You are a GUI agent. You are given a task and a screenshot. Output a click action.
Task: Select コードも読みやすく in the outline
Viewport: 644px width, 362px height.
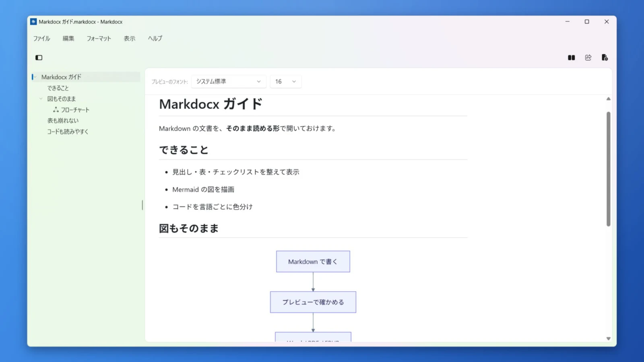[68, 131]
